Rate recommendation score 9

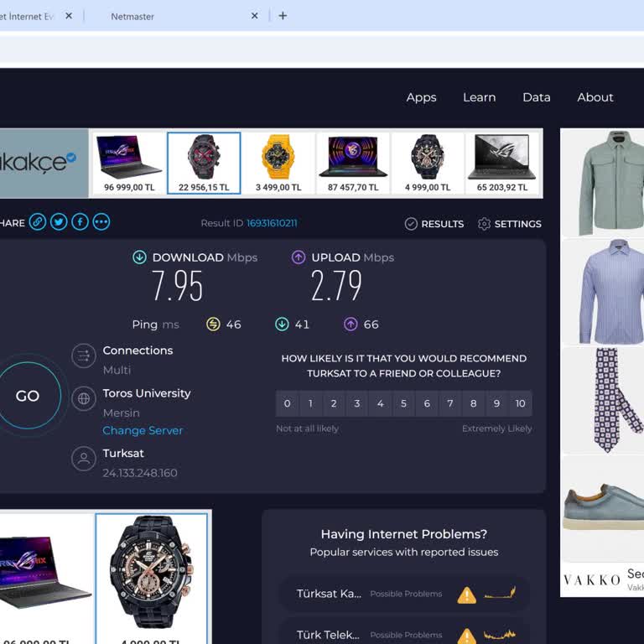[497, 403]
